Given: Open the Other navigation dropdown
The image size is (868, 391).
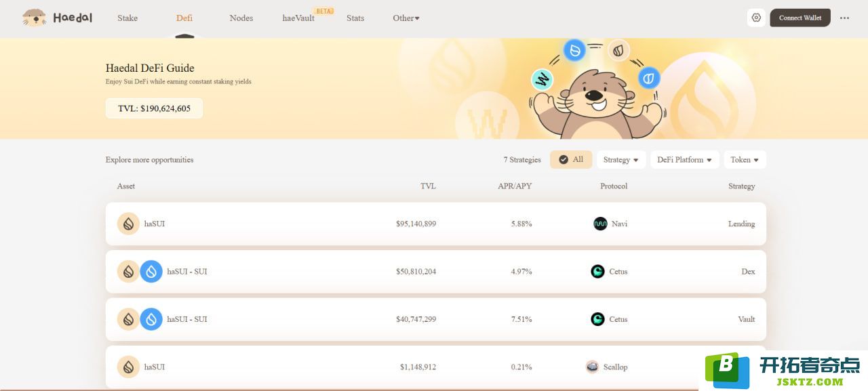Looking at the screenshot, I should tap(406, 18).
